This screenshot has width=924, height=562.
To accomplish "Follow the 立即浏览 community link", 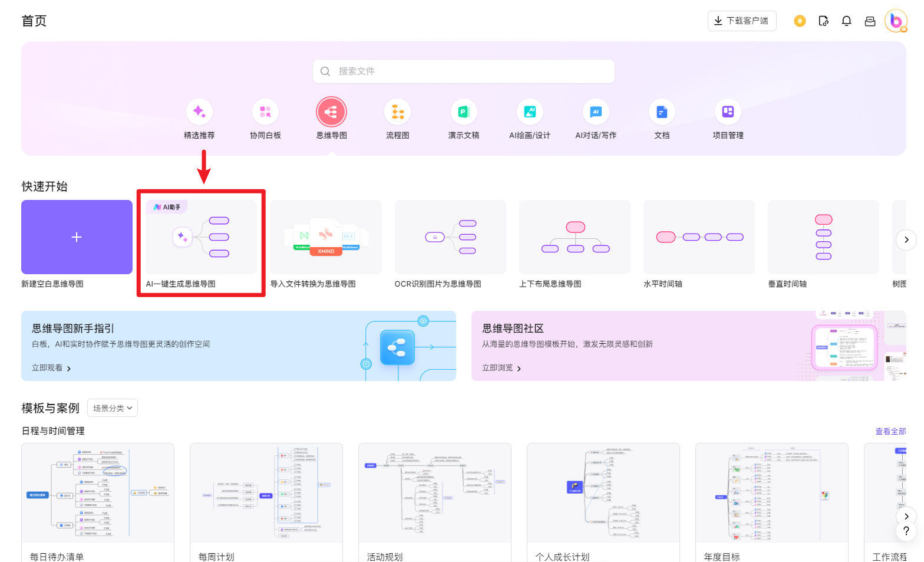I will click(x=501, y=368).
